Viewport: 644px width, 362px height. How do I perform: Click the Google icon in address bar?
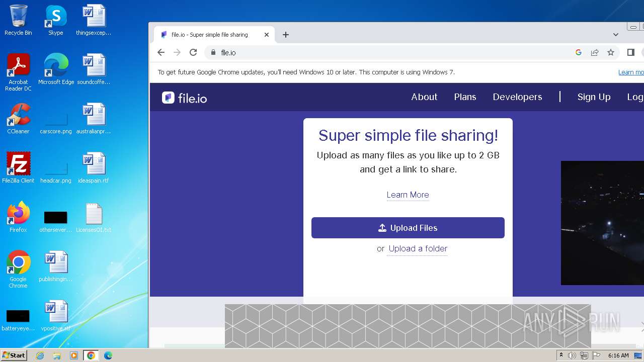click(x=579, y=52)
